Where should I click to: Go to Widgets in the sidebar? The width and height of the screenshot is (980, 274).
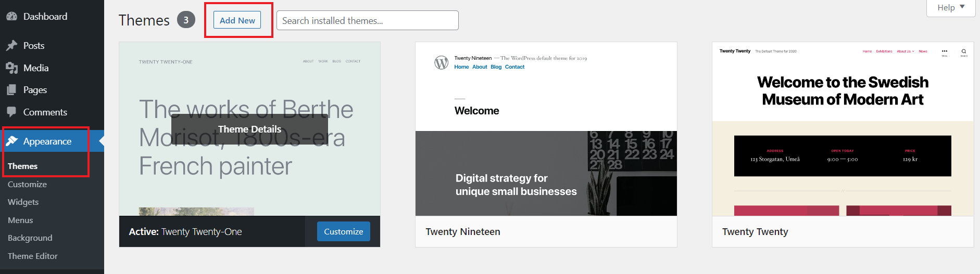pyautogui.click(x=23, y=202)
